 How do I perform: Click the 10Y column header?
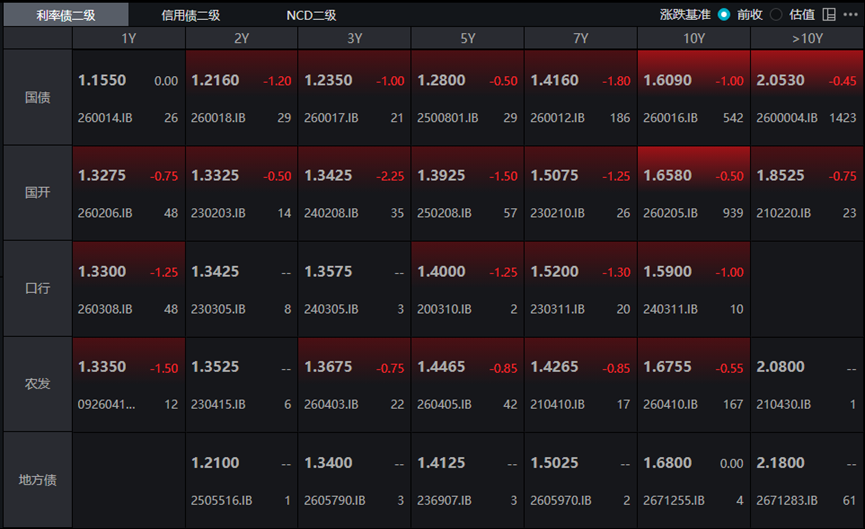click(694, 39)
